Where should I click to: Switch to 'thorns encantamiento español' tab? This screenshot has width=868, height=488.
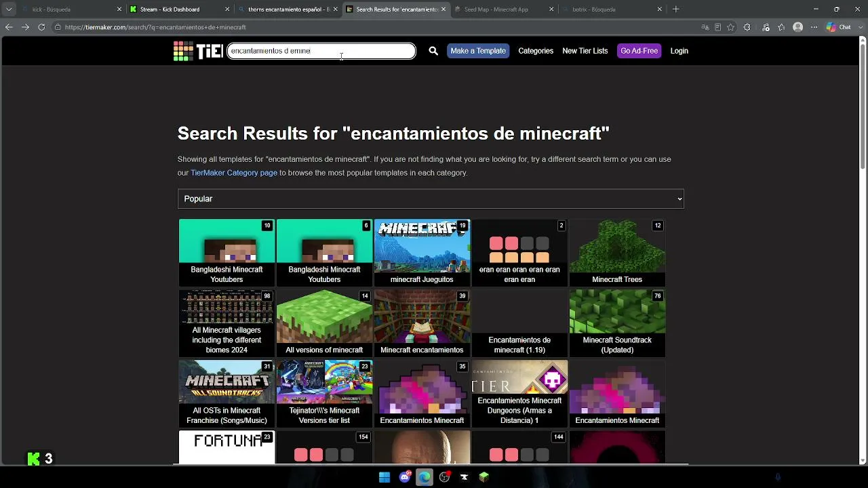click(288, 9)
